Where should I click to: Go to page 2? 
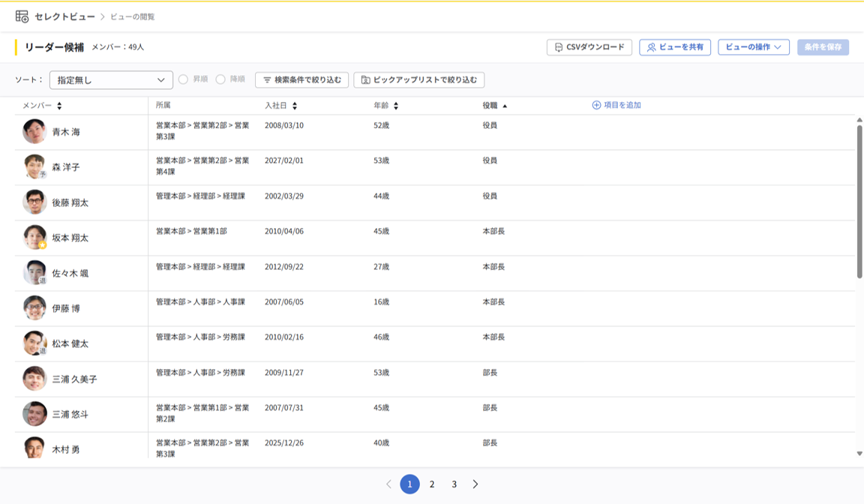click(x=432, y=484)
